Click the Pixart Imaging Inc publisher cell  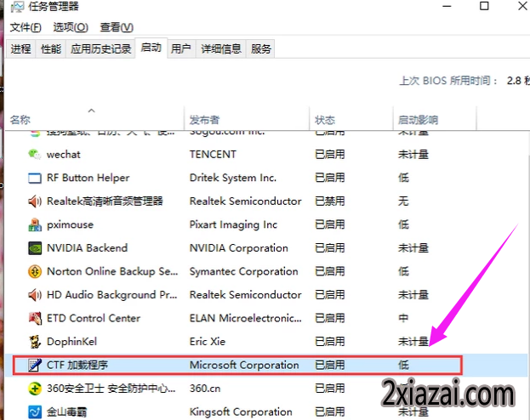[x=233, y=224]
